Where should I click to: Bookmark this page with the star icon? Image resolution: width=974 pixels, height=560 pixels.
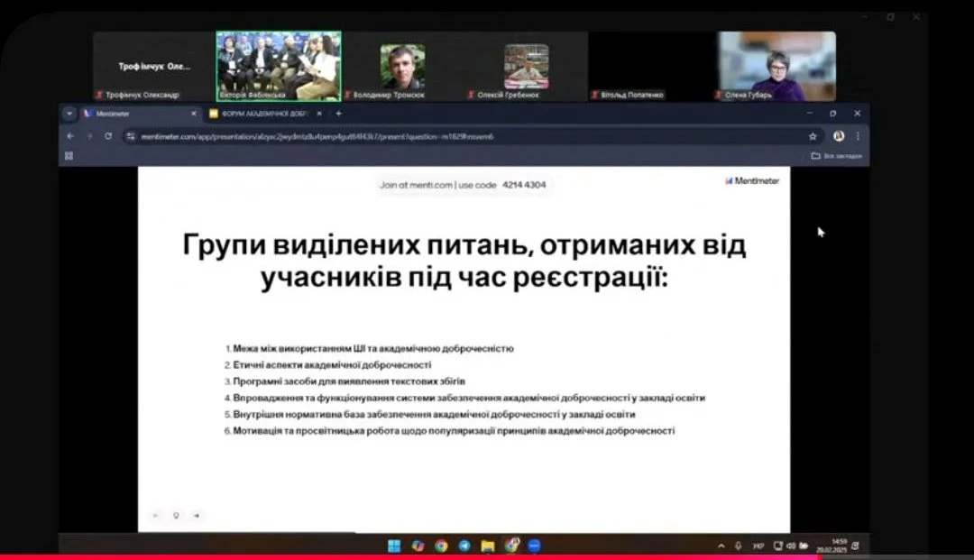click(x=813, y=136)
